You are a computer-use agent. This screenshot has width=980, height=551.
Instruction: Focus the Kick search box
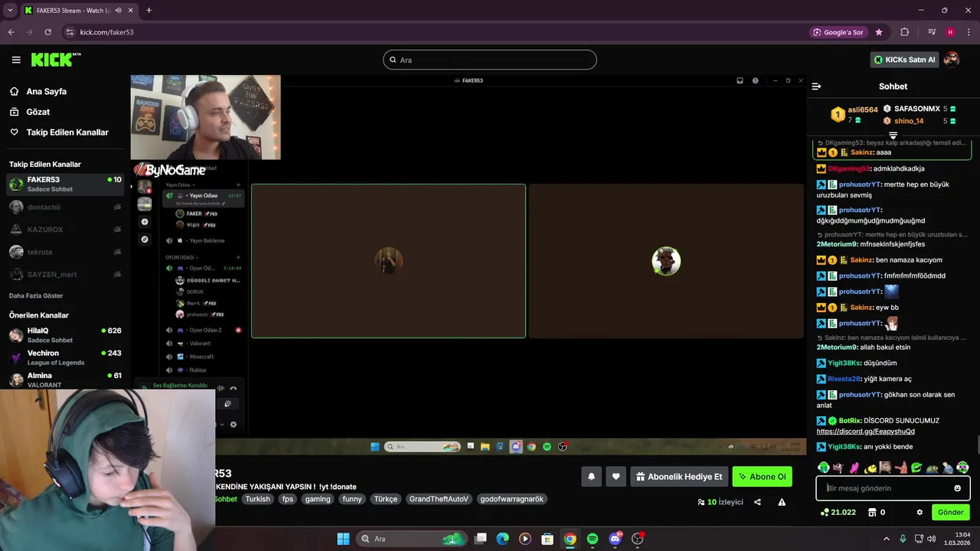coord(490,60)
